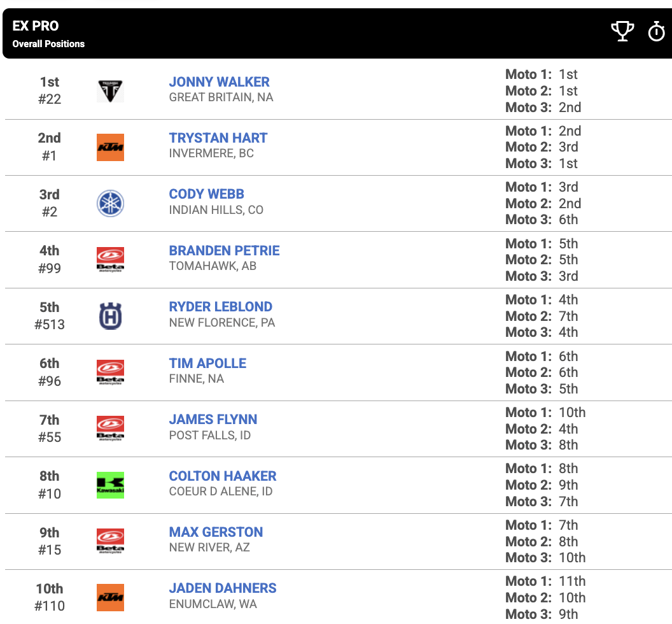
Task: Click the Beta logo beside Tim Apolle
Action: tap(110, 372)
